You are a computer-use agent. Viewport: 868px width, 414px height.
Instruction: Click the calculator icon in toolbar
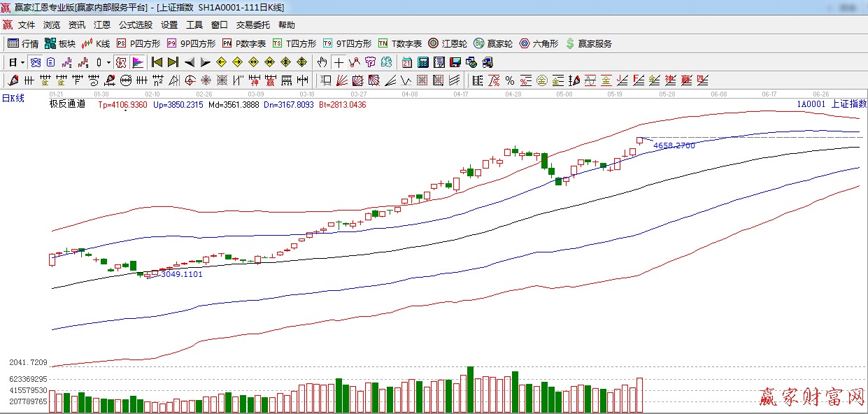pos(423,62)
